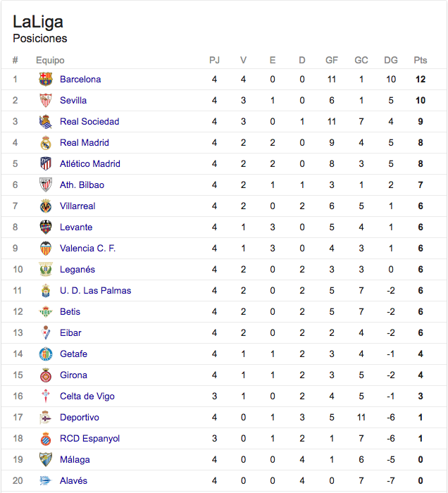Select the Deportivo team name
448x493 pixels.
click(79, 417)
